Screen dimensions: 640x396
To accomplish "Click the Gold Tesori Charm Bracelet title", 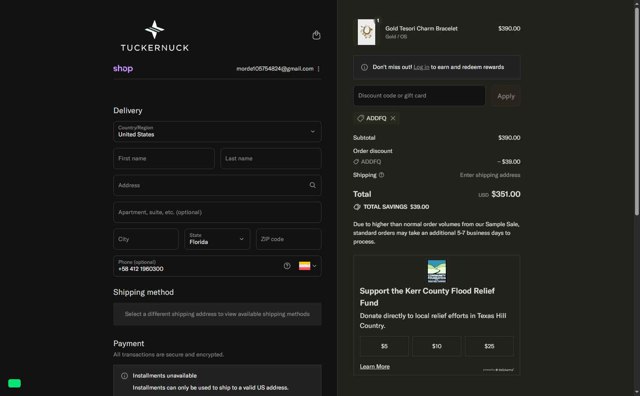I will click(421, 29).
